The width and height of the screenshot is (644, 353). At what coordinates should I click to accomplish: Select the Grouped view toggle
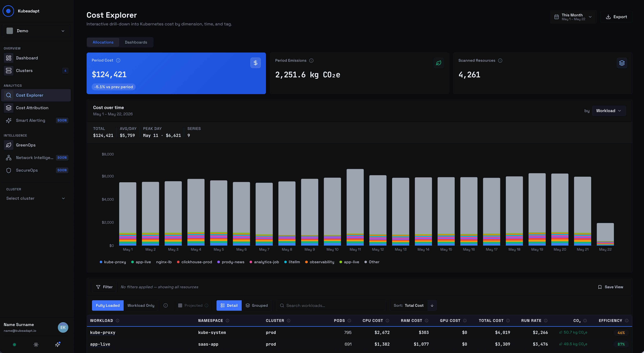pyautogui.click(x=256, y=306)
